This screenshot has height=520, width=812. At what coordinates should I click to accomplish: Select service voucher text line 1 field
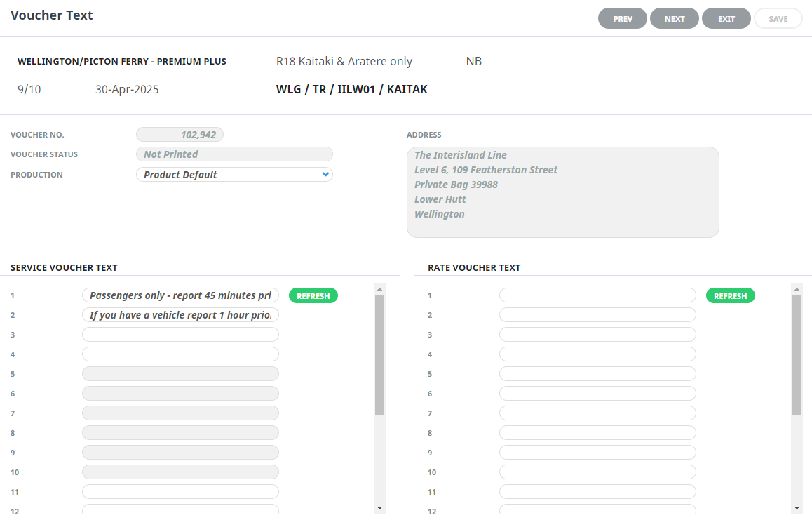coord(180,296)
